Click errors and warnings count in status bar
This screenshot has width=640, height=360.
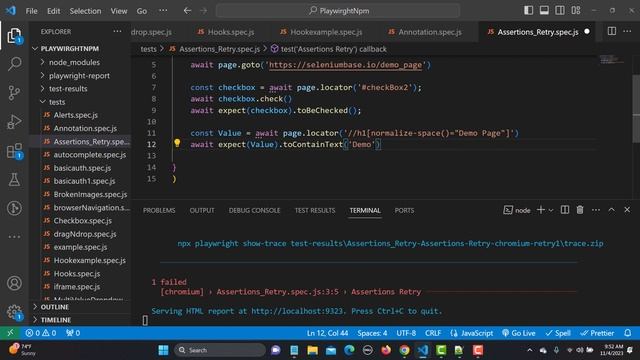(x=41, y=333)
